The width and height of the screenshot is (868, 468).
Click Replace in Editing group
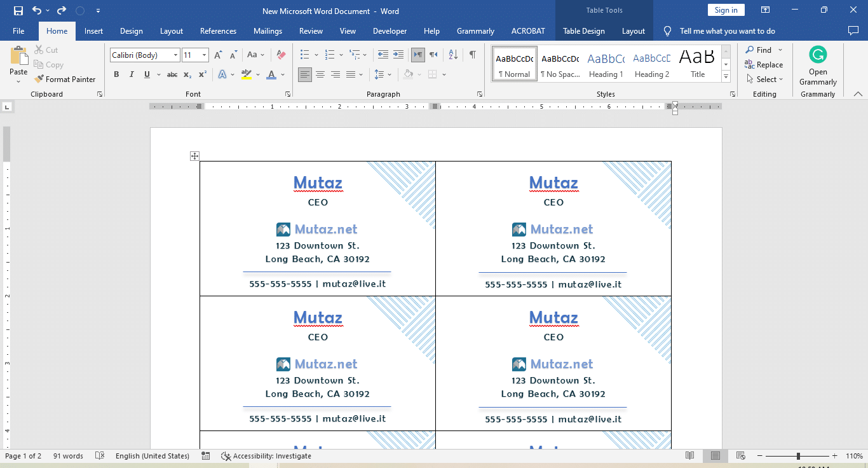764,65
